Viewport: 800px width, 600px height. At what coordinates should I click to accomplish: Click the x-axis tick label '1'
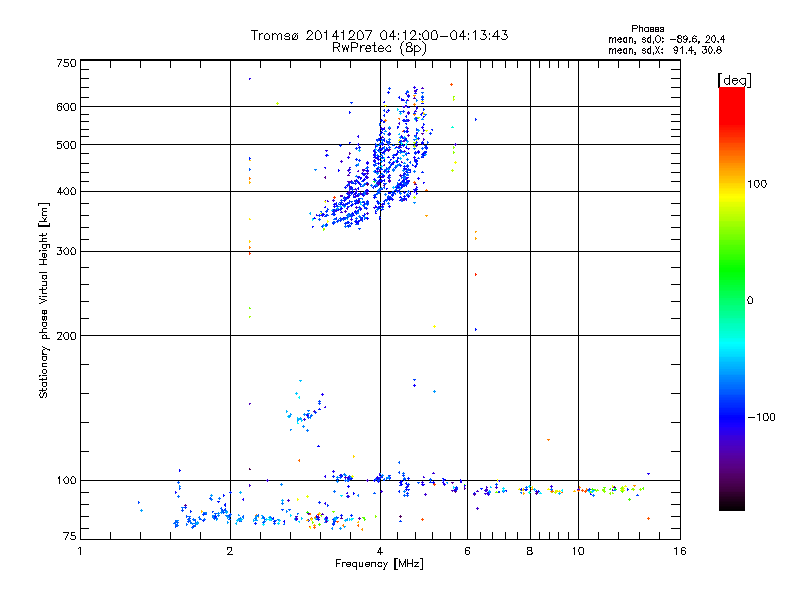[x=80, y=551]
